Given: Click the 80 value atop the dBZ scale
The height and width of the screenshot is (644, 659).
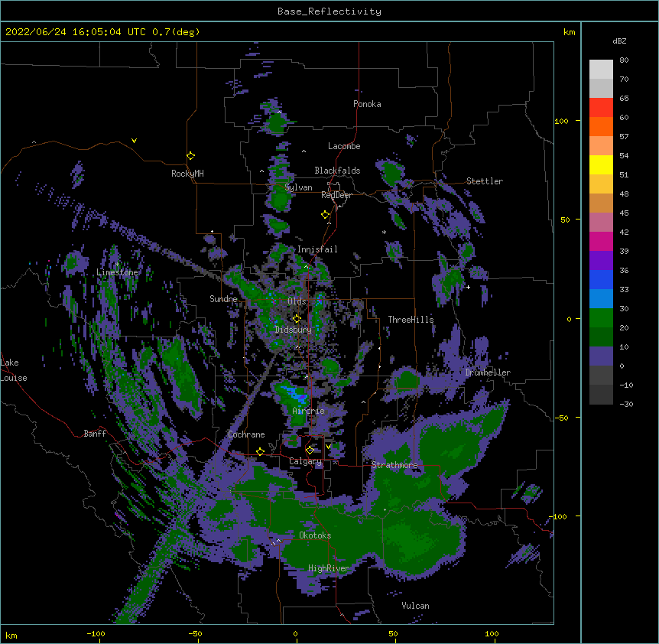Looking at the screenshot, I should tap(624, 60).
